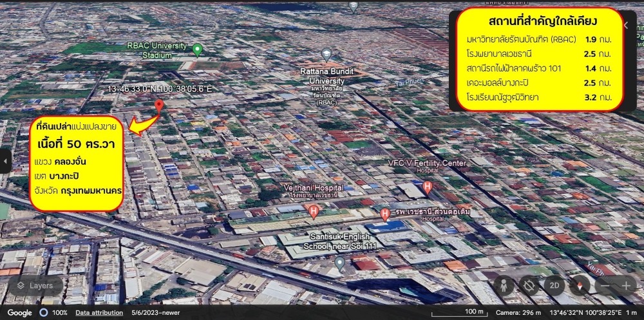Click the Google logo in status bar
Viewport: 644px width, 320px height.
point(19,312)
